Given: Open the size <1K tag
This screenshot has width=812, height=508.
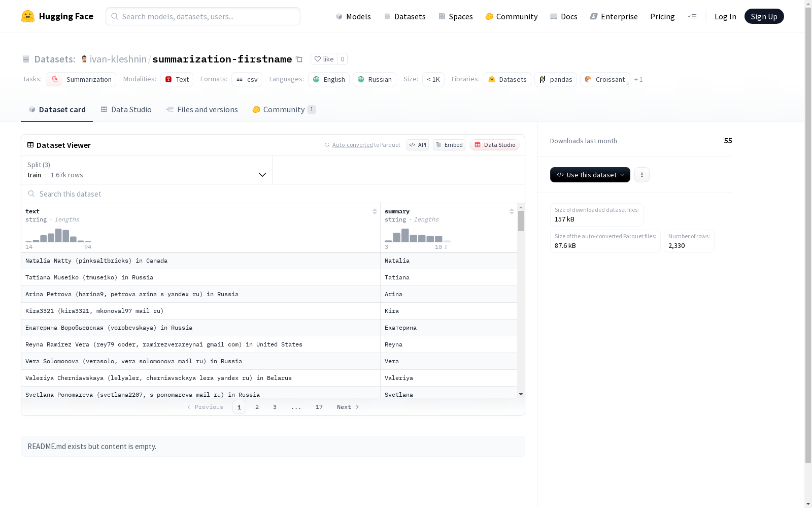Looking at the screenshot, I should tap(433, 79).
